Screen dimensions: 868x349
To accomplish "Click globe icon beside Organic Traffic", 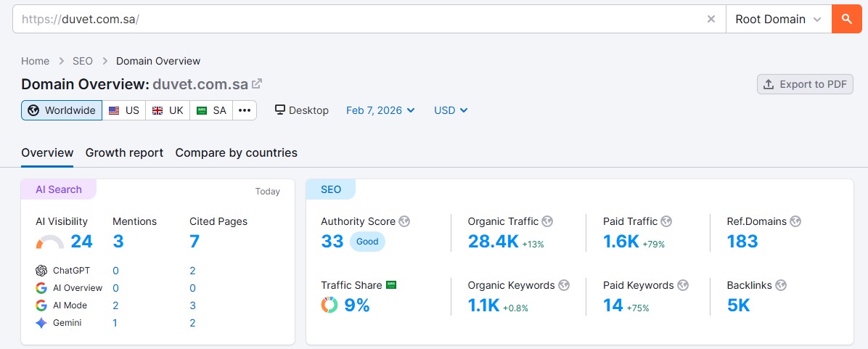I will (x=547, y=221).
